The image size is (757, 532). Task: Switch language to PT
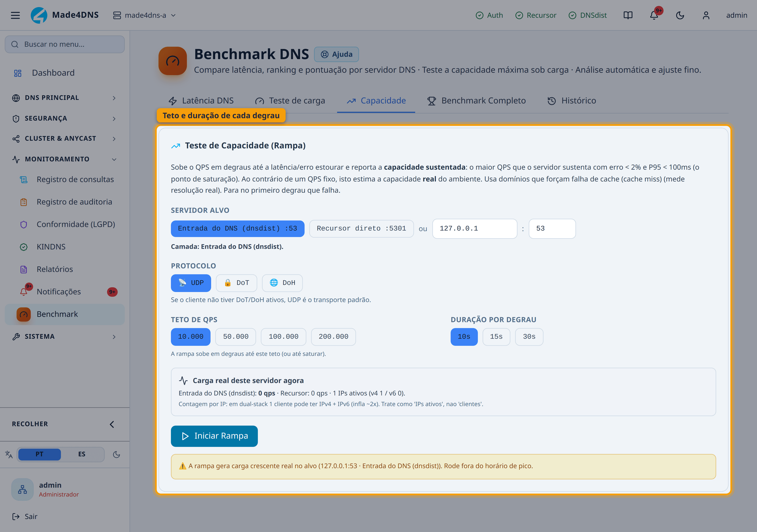tap(39, 454)
